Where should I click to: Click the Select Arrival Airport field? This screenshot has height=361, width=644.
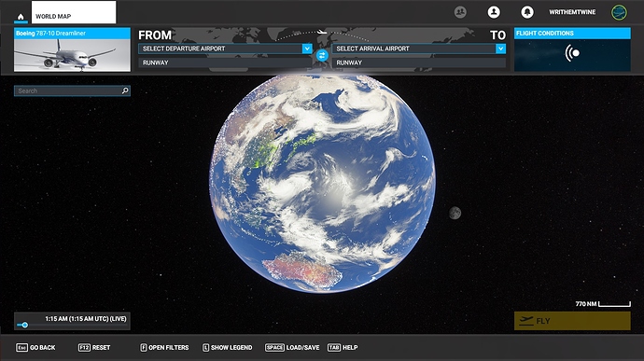point(419,49)
